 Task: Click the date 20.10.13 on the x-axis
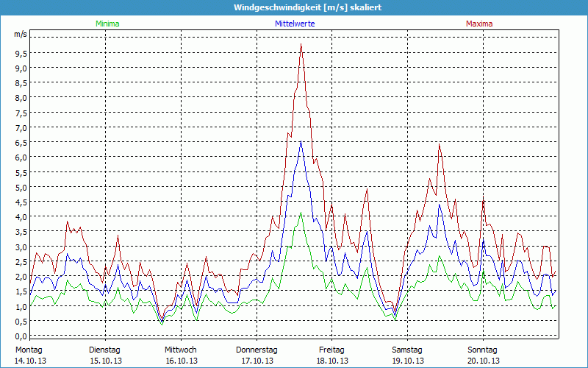click(x=484, y=361)
